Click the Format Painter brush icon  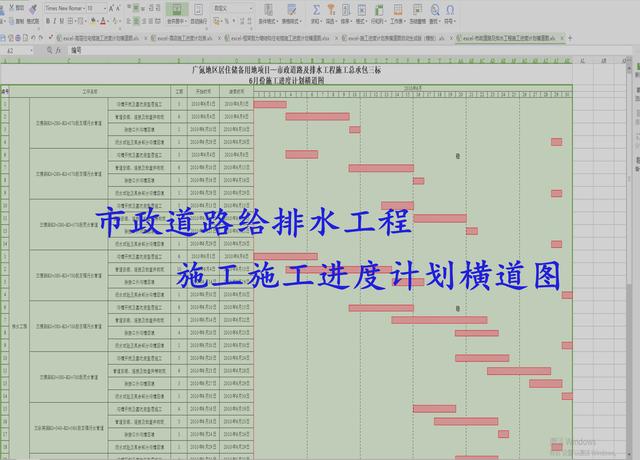tap(33, 9)
